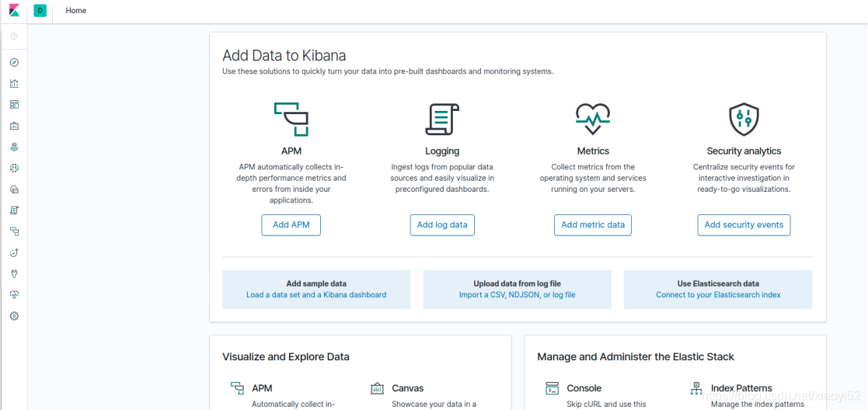Click the Add metric data button
The height and width of the screenshot is (410, 868).
coord(593,225)
